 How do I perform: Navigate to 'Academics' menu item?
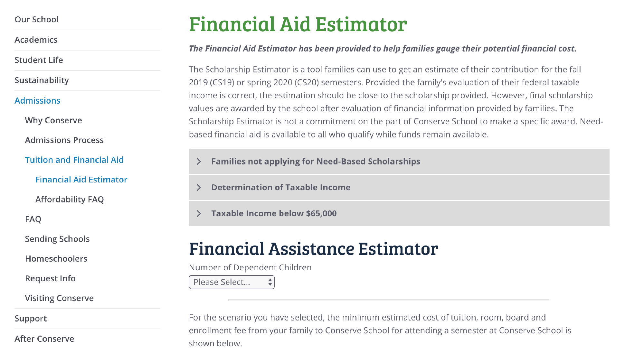(x=36, y=39)
